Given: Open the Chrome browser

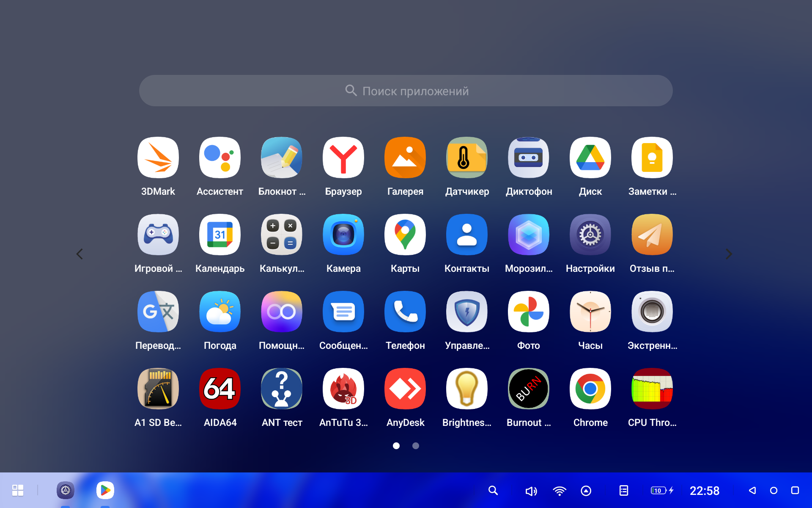Looking at the screenshot, I should click(x=590, y=389).
